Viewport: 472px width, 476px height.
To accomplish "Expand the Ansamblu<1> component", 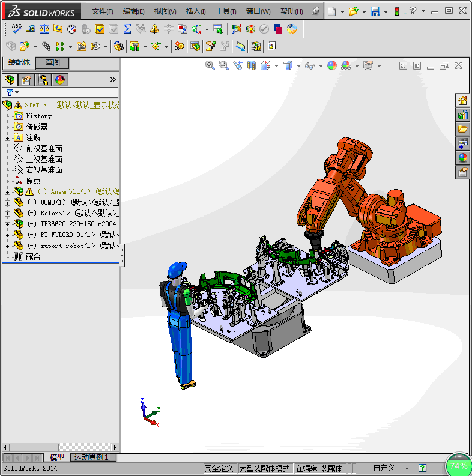I will pos(7,192).
